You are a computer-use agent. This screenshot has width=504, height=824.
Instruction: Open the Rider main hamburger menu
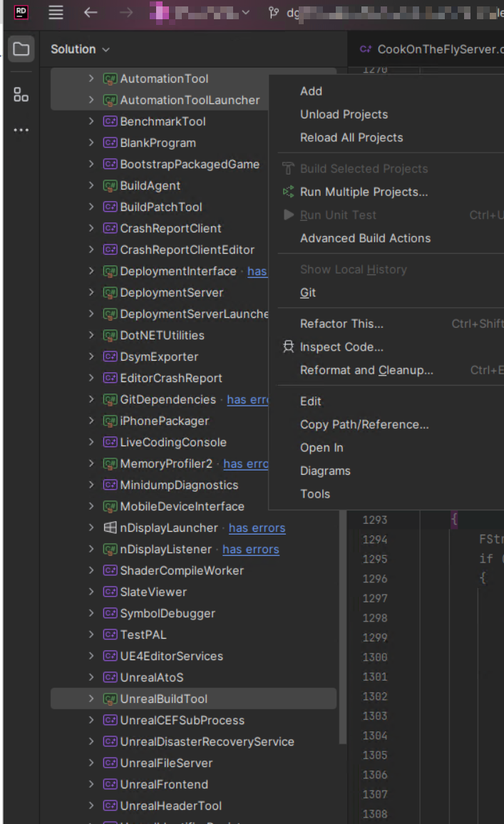click(56, 12)
